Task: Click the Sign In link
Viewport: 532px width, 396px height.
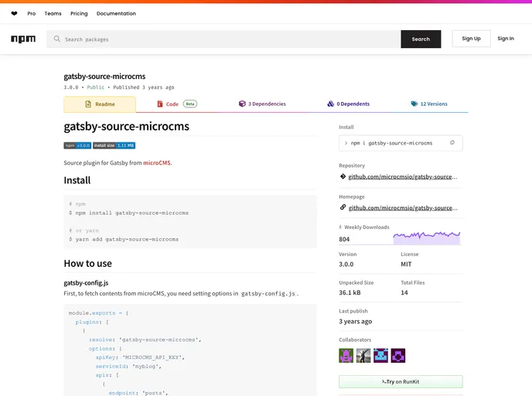Action: coord(506,39)
